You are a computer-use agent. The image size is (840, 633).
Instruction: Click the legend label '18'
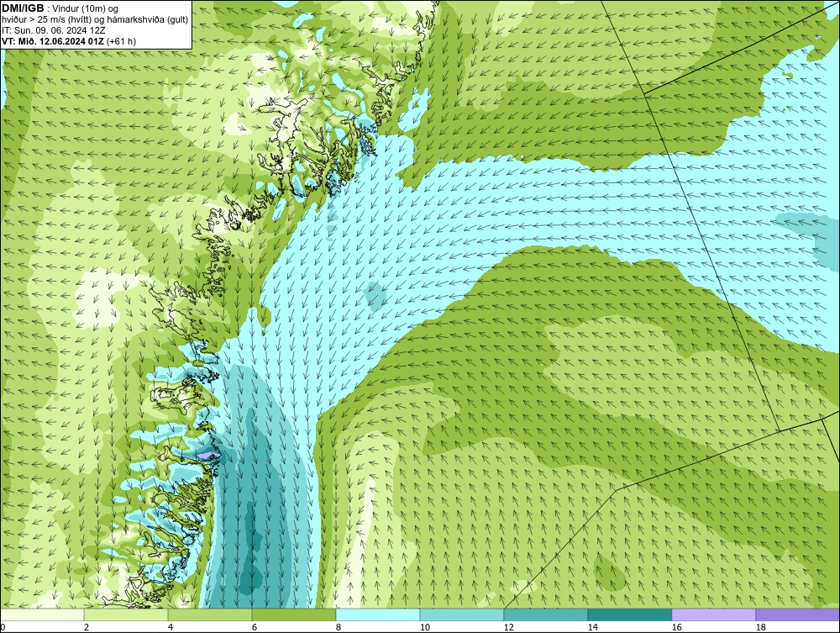click(761, 627)
